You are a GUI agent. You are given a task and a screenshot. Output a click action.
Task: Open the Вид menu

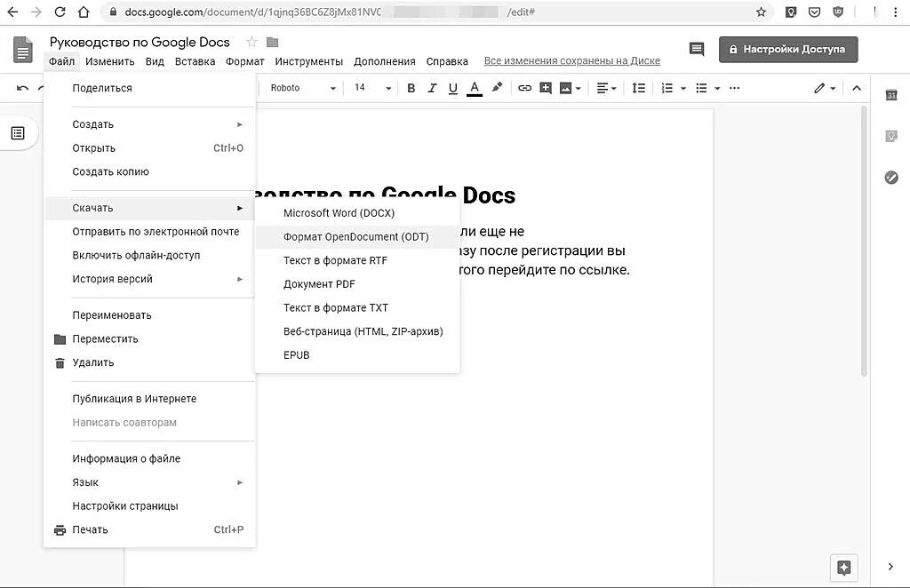(155, 61)
